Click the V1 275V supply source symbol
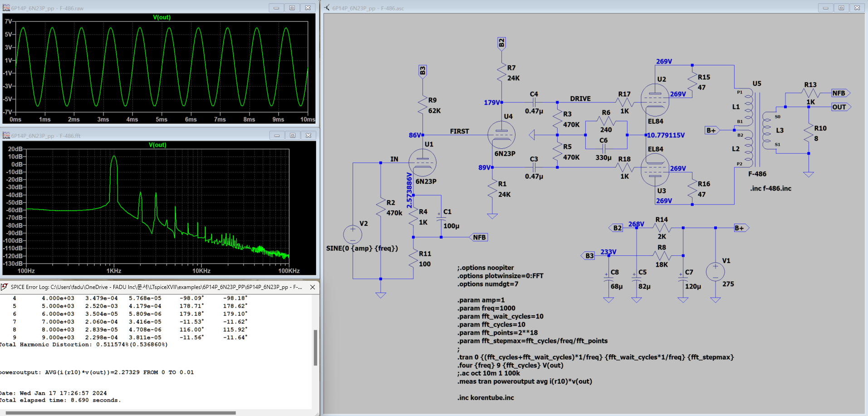The height and width of the screenshot is (416, 868). (x=715, y=272)
